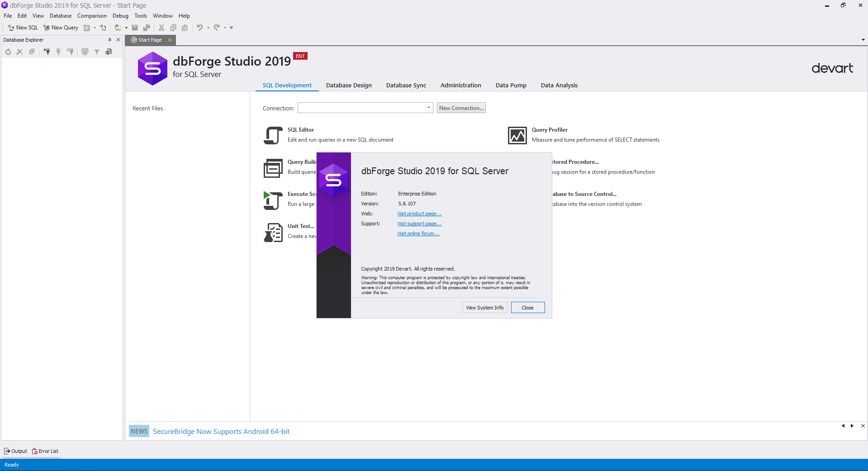Image resolution: width=868 pixels, height=471 pixels.
Task: Click the Cut scissors icon
Action: point(161,28)
